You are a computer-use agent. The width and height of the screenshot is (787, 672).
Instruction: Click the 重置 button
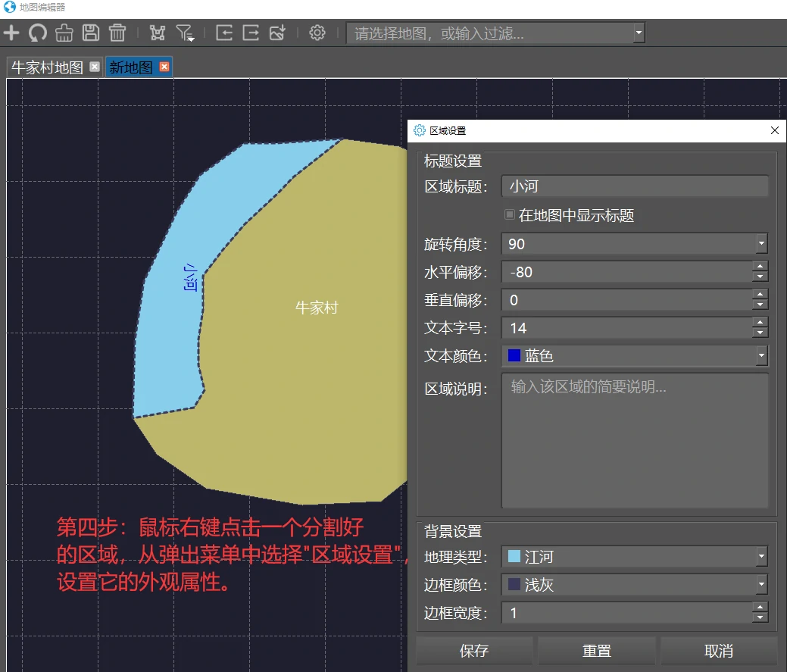click(597, 651)
